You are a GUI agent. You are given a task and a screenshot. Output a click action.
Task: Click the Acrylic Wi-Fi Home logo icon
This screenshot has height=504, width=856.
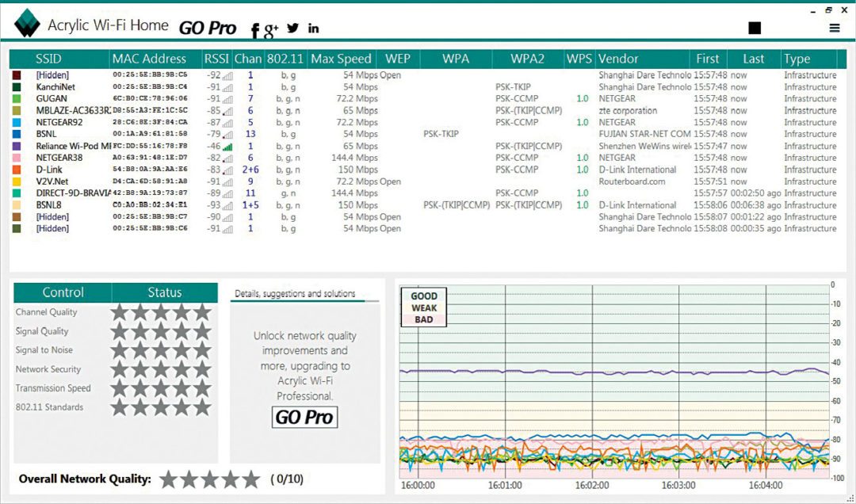pos(27,24)
